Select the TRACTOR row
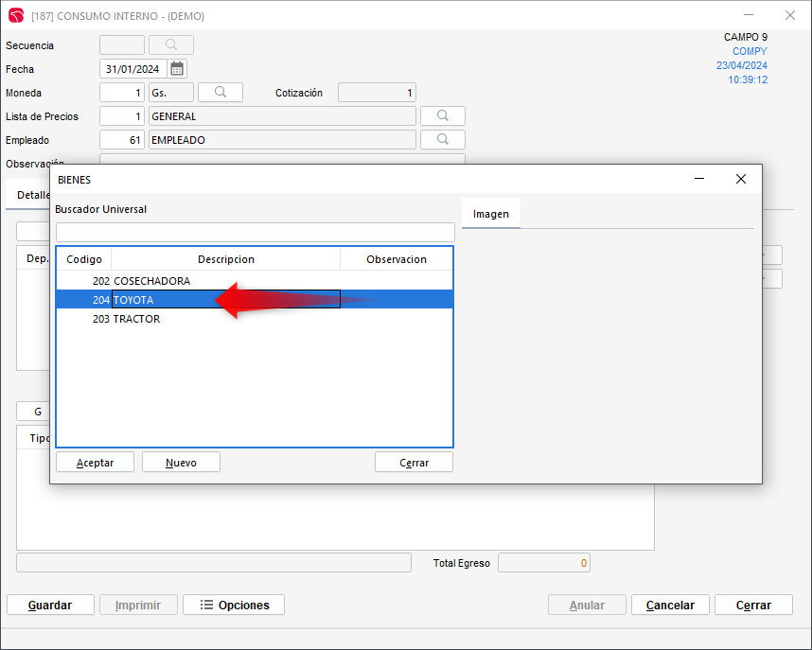The image size is (812, 650). coord(137,319)
